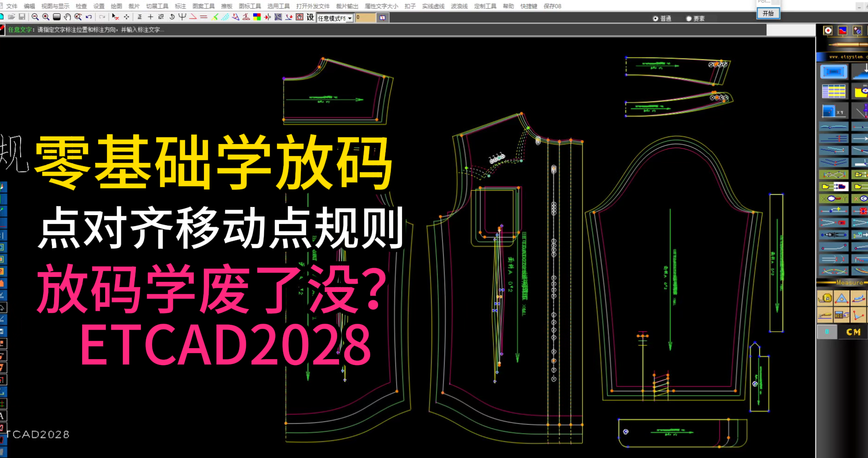
Task: Click the orange numeric input field
Action: click(365, 17)
